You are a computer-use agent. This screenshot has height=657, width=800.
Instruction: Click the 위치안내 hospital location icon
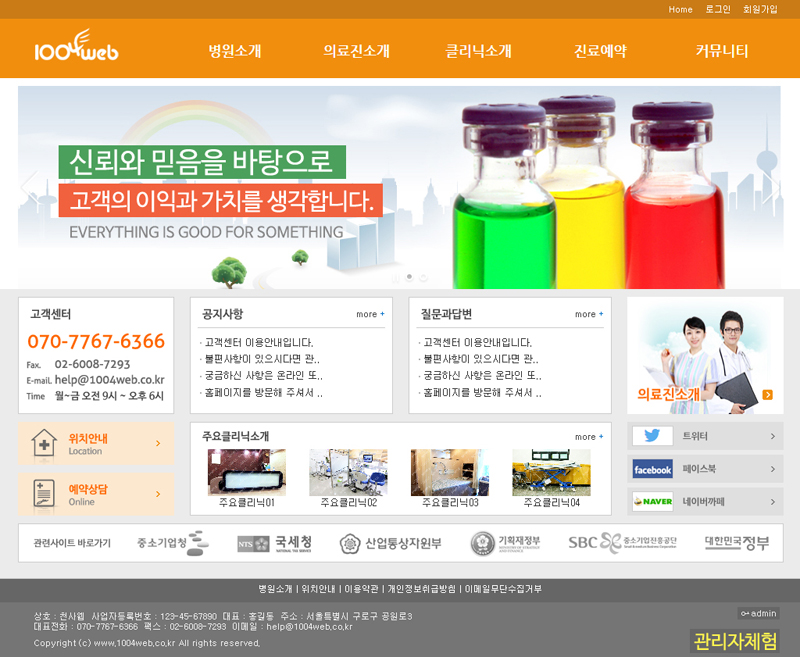[x=44, y=443]
